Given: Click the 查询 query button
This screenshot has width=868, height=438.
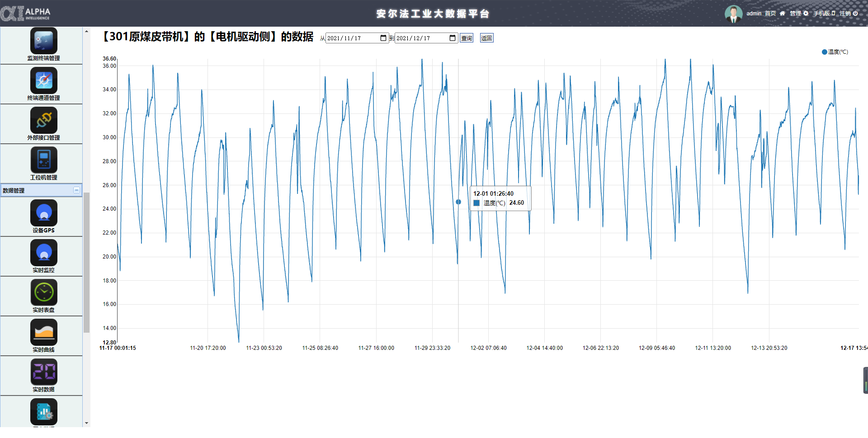Looking at the screenshot, I should point(467,38).
